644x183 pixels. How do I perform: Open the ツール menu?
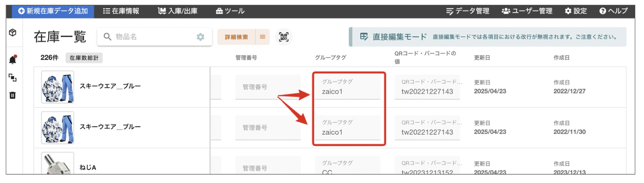pos(230,11)
